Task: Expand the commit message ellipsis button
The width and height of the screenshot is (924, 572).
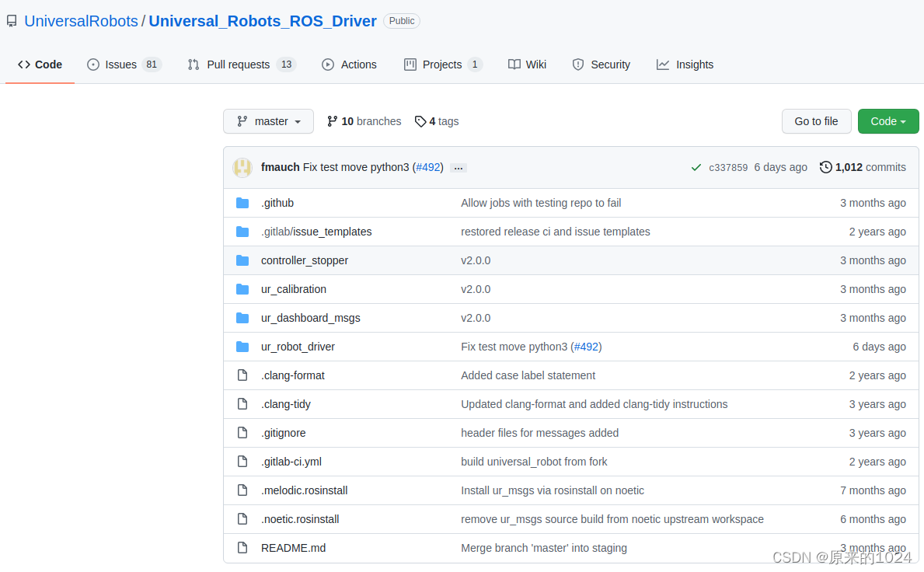Action: (459, 168)
